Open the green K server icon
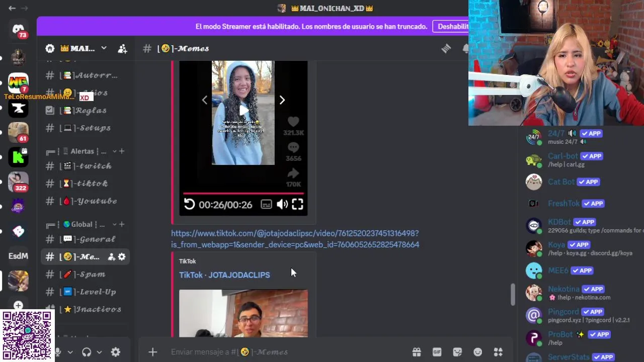Image resolution: width=644 pixels, height=362 pixels. [18, 157]
